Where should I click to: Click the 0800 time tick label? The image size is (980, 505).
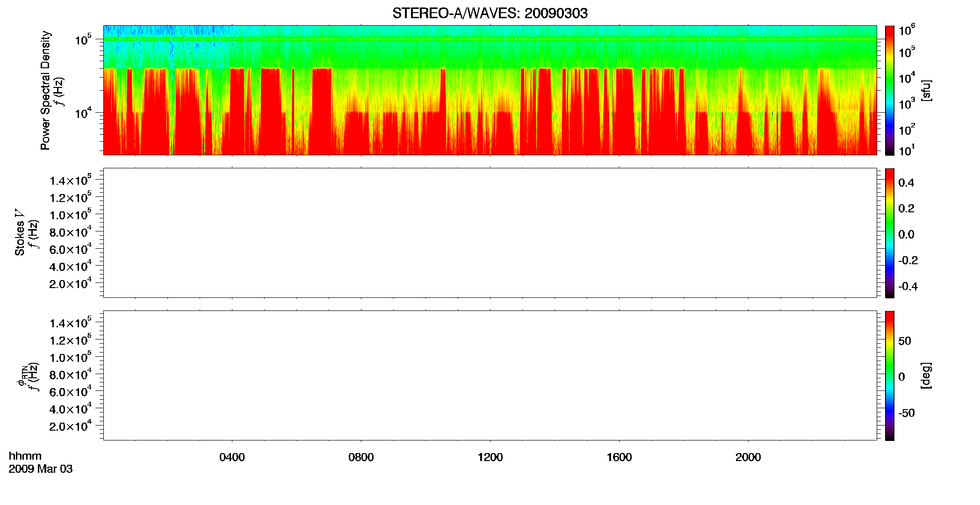(x=361, y=457)
